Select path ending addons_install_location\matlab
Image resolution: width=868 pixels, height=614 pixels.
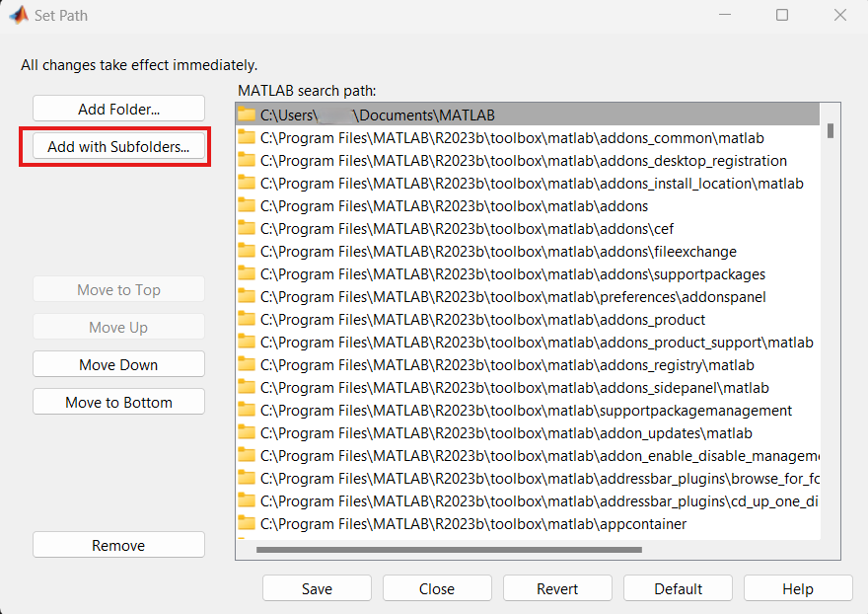tap(528, 183)
